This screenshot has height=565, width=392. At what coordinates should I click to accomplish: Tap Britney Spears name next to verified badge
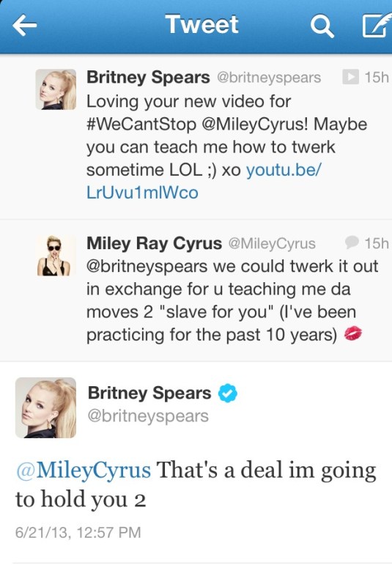(149, 393)
